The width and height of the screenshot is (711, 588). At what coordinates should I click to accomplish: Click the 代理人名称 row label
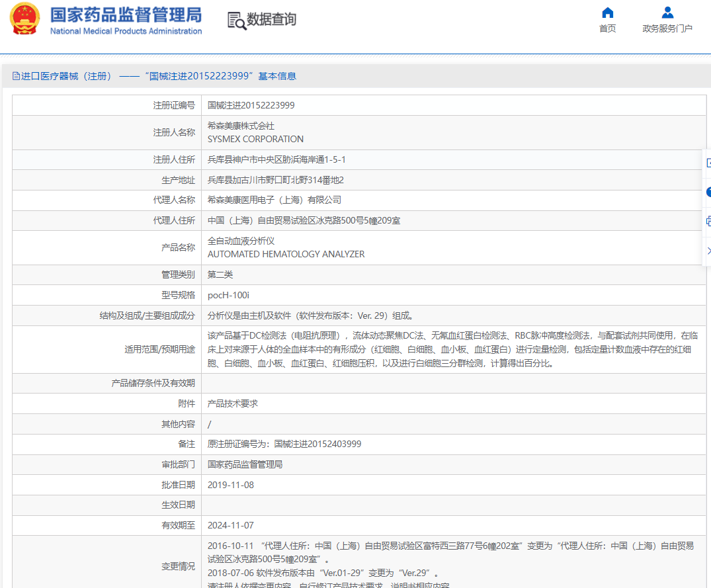[174, 200]
